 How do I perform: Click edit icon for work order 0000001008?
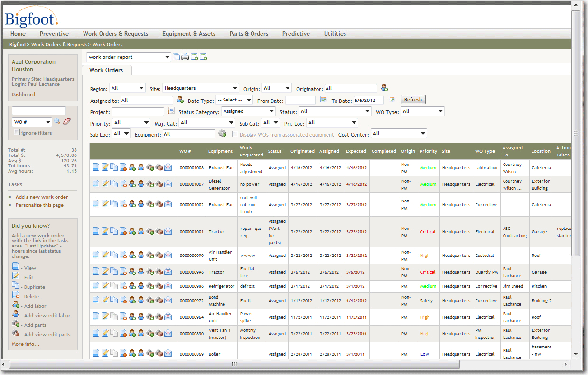105,168
